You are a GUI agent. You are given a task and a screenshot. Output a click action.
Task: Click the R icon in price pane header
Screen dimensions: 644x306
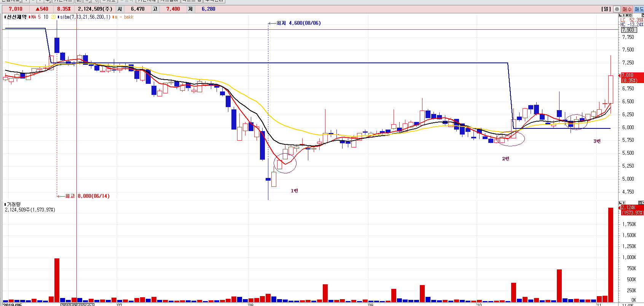(627, 15)
